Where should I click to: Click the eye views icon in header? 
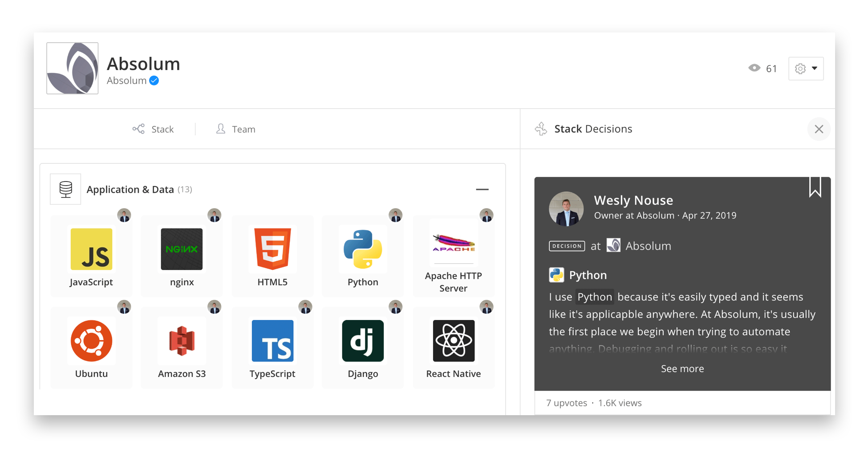[754, 68]
